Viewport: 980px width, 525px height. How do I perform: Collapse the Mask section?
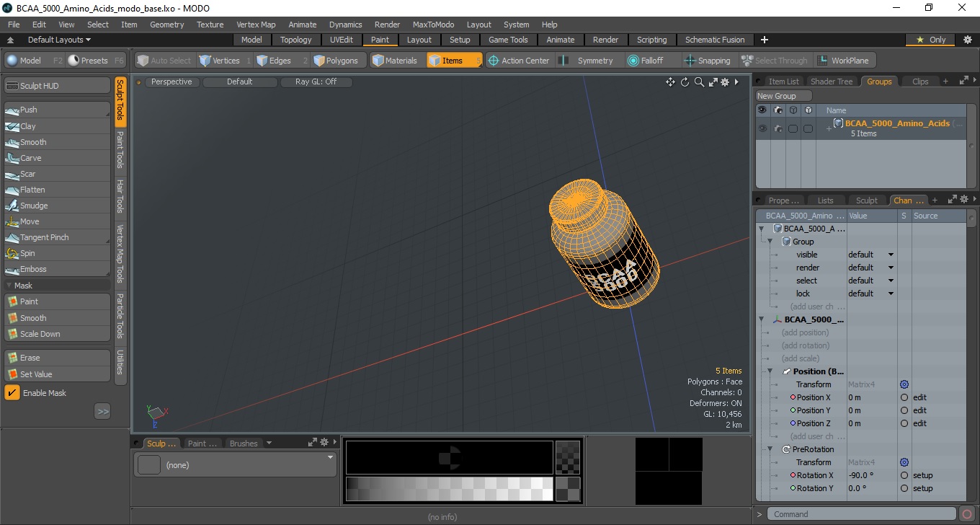(x=9, y=286)
